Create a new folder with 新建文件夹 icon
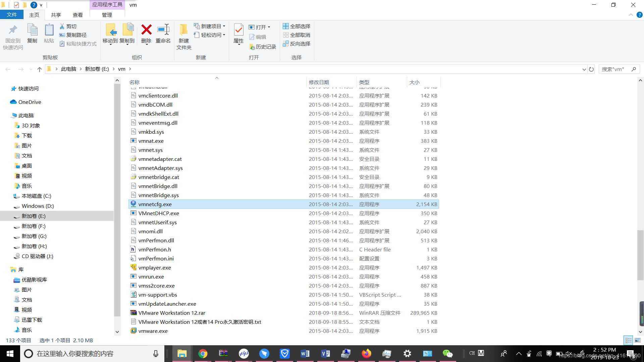The width and height of the screenshot is (644, 362). point(183,35)
